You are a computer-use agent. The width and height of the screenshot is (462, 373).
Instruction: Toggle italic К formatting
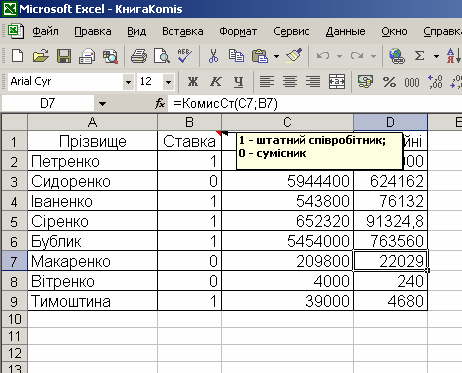coord(216,81)
